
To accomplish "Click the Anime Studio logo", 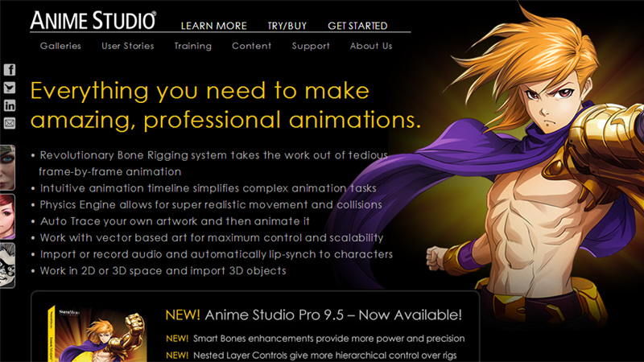I will click(93, 20).
